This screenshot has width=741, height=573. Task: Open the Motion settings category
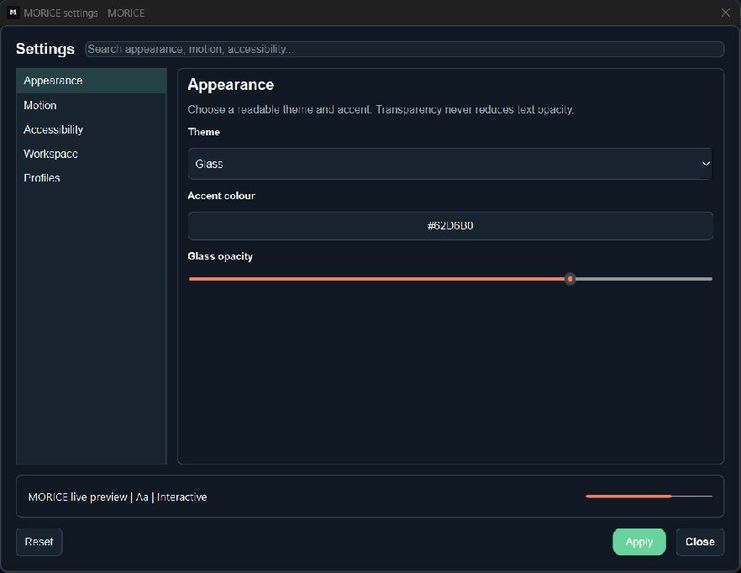(x=91, y=105)
